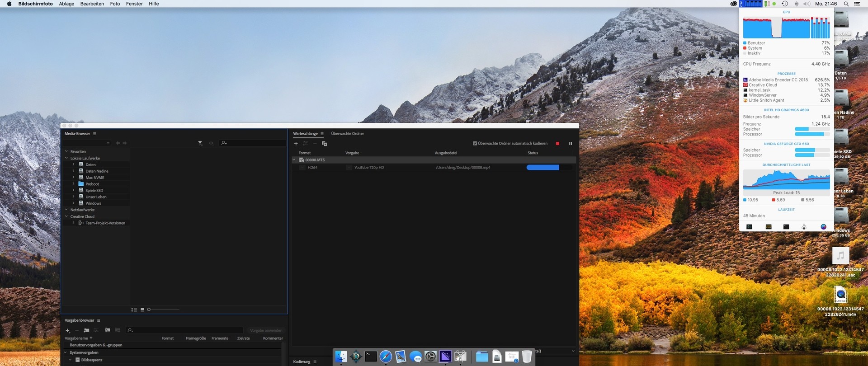Create new preset in Vorgabenbrowser
Image resolution: width=868 pixels, height=366 pixels.
[68, 331]
